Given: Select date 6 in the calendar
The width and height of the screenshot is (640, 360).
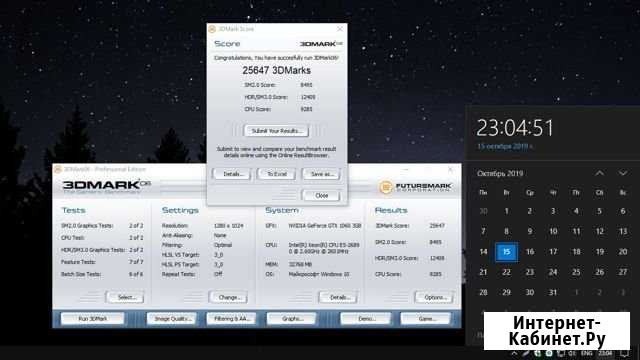Looking at the screenshot, I should click(x=623, y=211).
